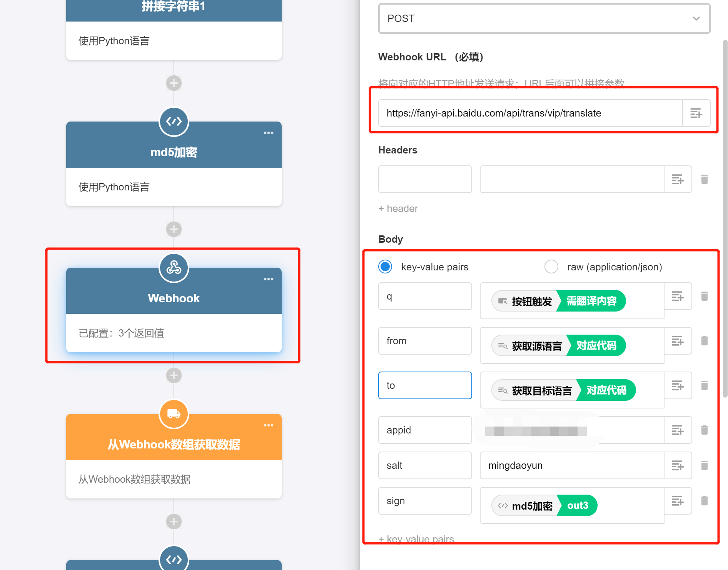The width and height of the screenshot is (728, 570).
Task: Click the 获取源语言 对应代码 value tag
Action: click(559, 345)
